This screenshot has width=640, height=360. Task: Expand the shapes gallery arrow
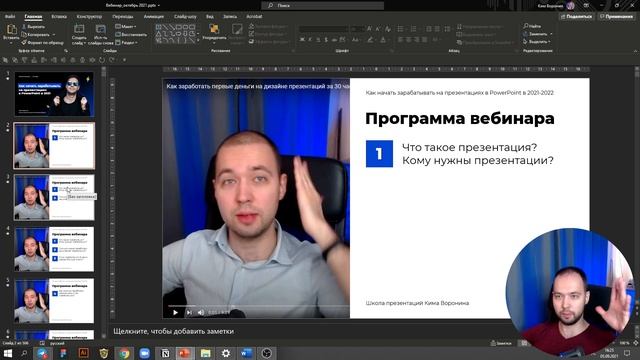pyautogui.click(x=198, y=41)
